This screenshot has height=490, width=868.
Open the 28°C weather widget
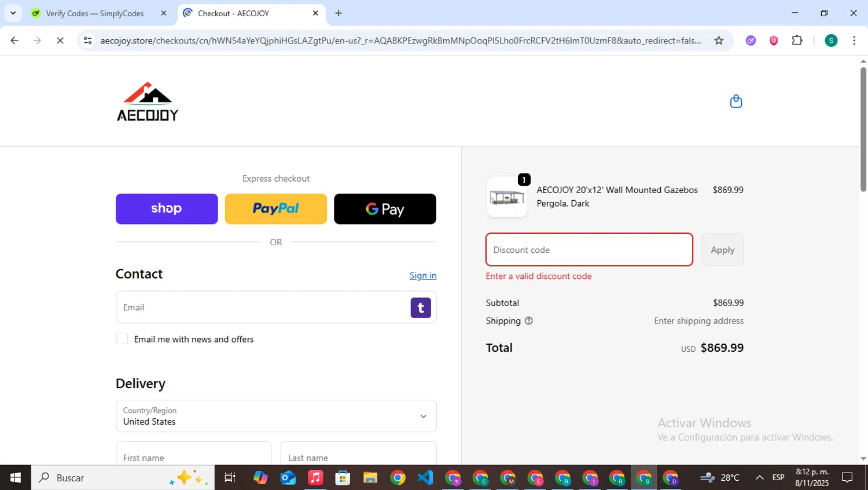click(720, 478)
